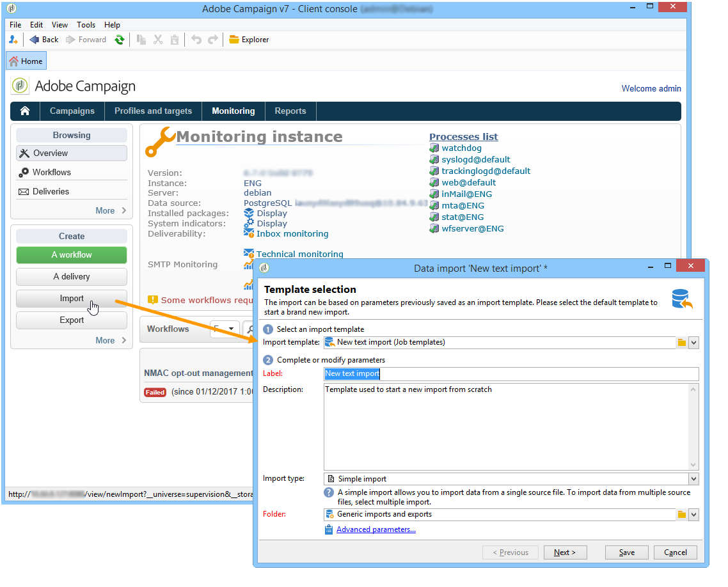Open the Folder field dropdown arrow

pyautogui.click(x=693, y=515)
